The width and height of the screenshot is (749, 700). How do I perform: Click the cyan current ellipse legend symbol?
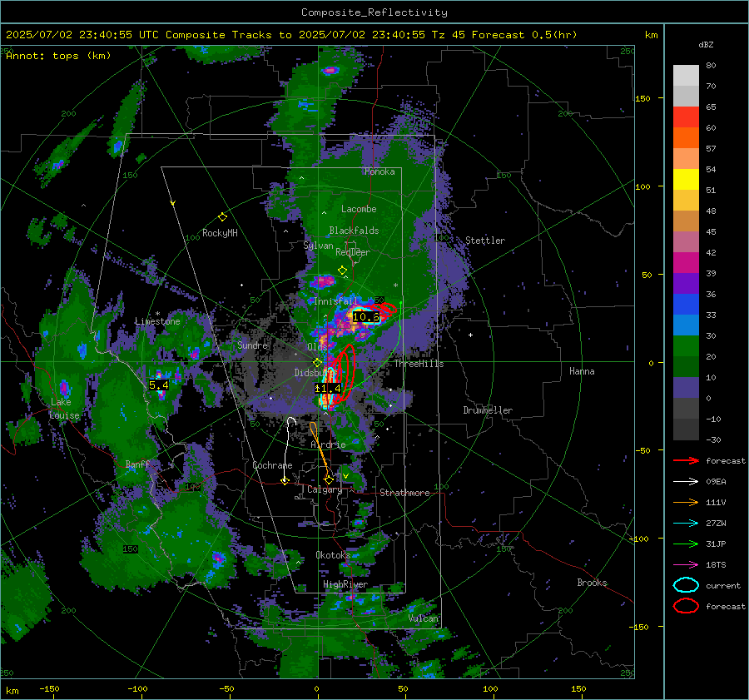[686, 585]
